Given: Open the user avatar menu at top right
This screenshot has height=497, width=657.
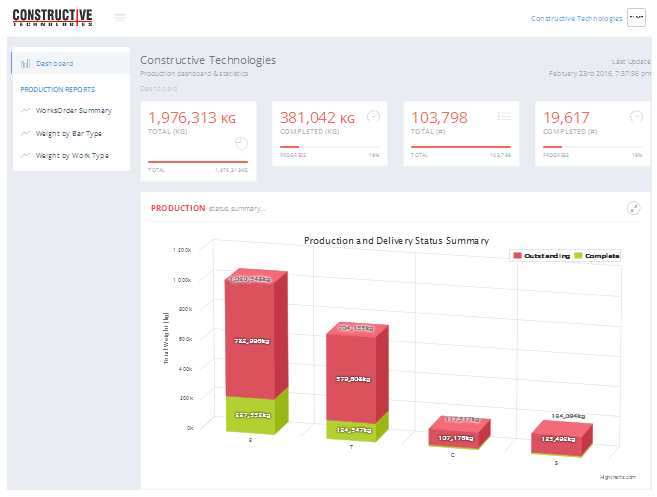Looking at the screenshot, I should [x=636, y=18].
